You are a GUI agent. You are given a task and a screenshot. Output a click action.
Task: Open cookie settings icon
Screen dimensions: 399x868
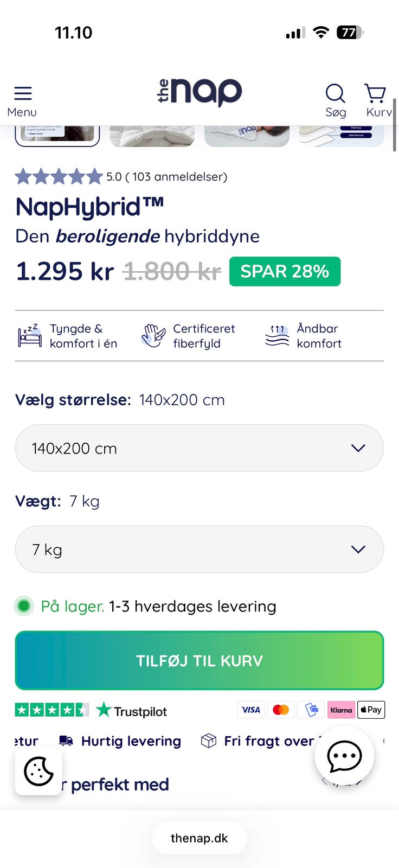pos(38,771)
